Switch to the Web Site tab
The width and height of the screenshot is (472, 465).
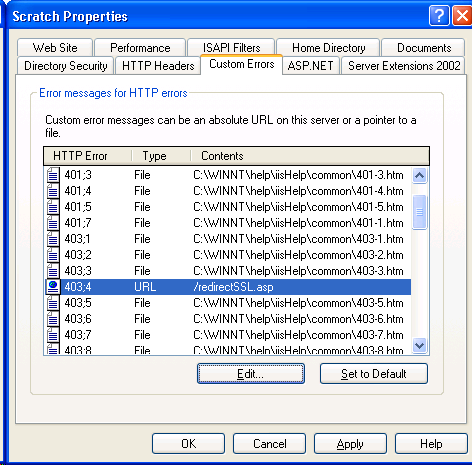click(55, 48)
